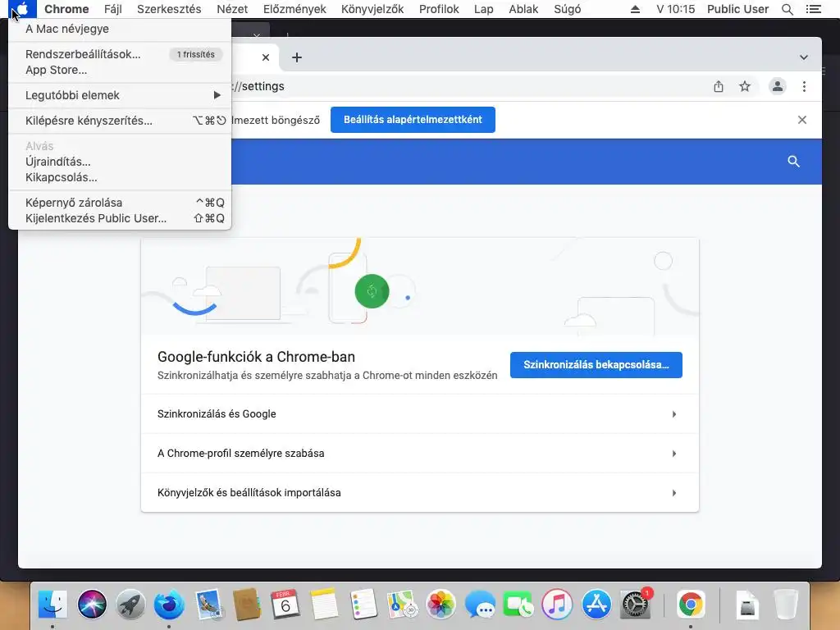Open Notes app in the Dock
The width and height of the screenshot is (840, 630).
click(x=324, y=605)
